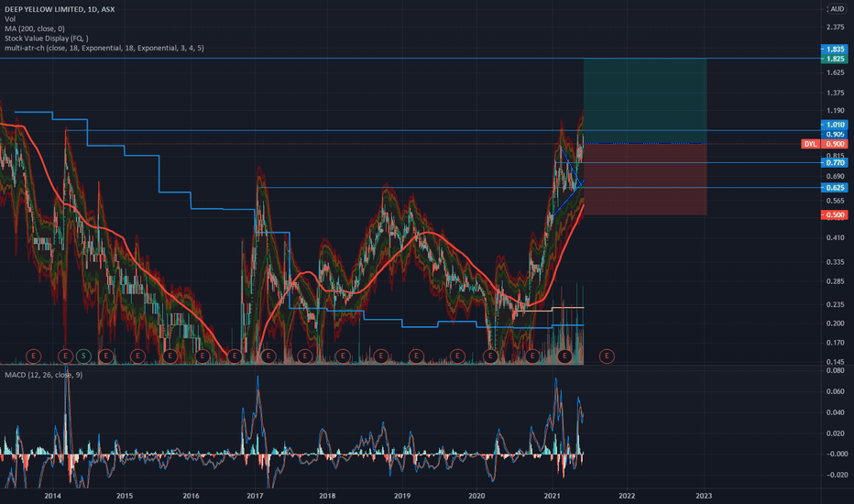Select the MA (200, close, 0) legend
Screen dimensions: 854x504
click(x=34, y=29)
